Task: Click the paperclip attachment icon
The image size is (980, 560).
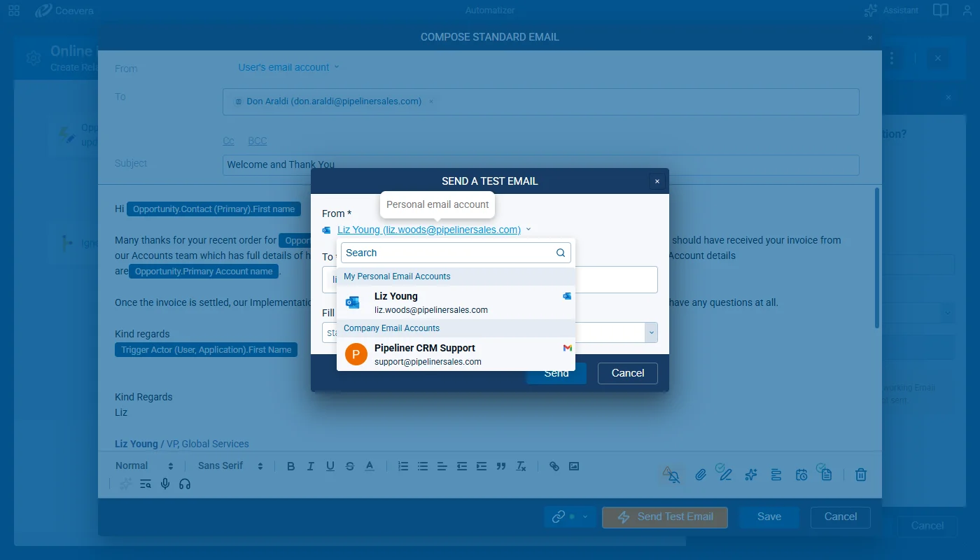Action: (x=700, y=475)
